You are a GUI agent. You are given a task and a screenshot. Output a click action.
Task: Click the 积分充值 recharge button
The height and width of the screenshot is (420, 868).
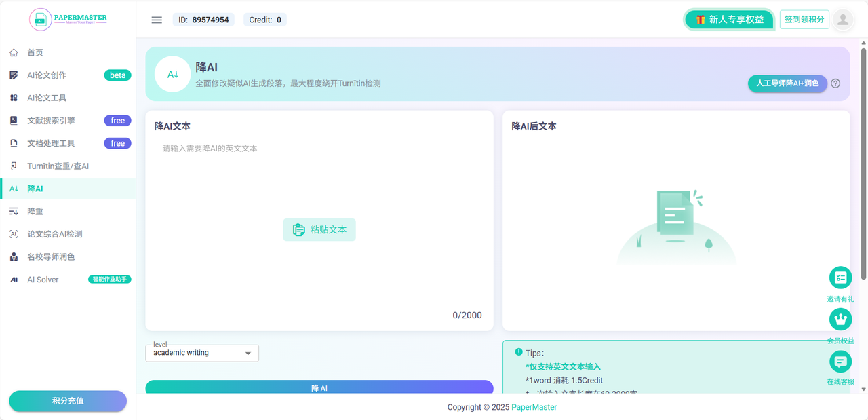coord(68,401)
